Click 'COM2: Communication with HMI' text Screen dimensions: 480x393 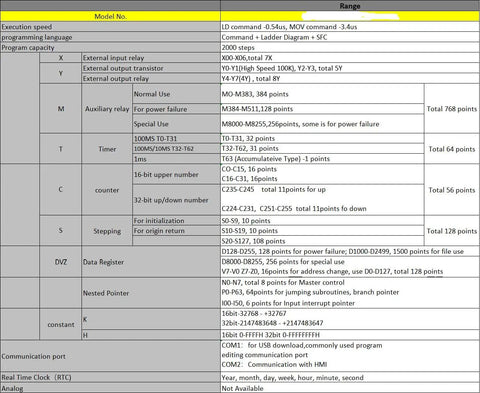(274, 364)
